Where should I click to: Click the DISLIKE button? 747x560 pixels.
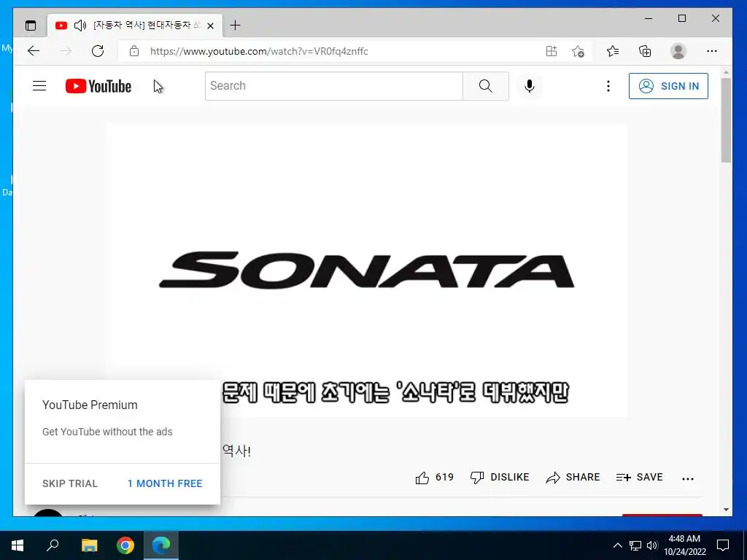pyautogui.click(x=500, y=478)
